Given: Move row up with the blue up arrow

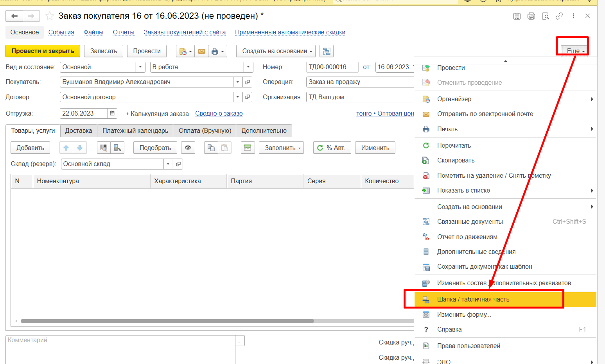Looking at the screenshot, I should click(x=66, y=148).
